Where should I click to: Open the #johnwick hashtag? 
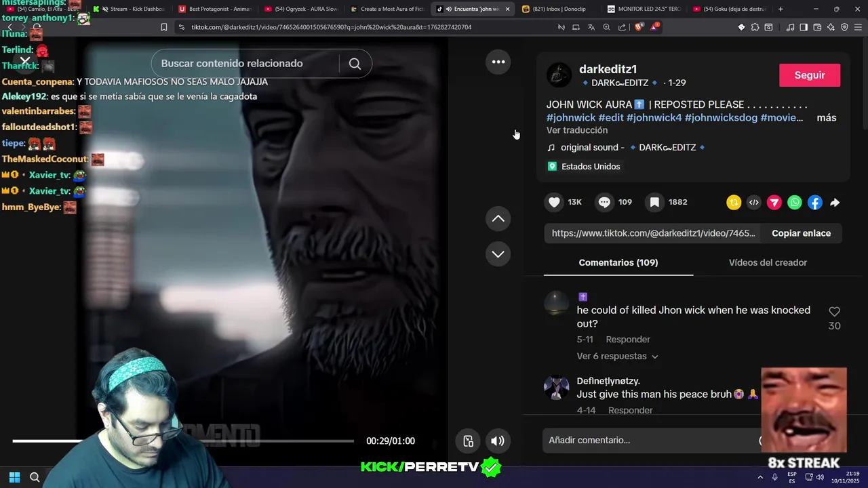571,118
